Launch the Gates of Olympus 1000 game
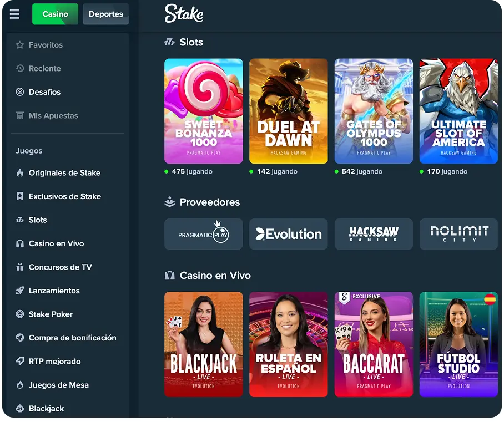504x422 pixels. tap(373, 111)
